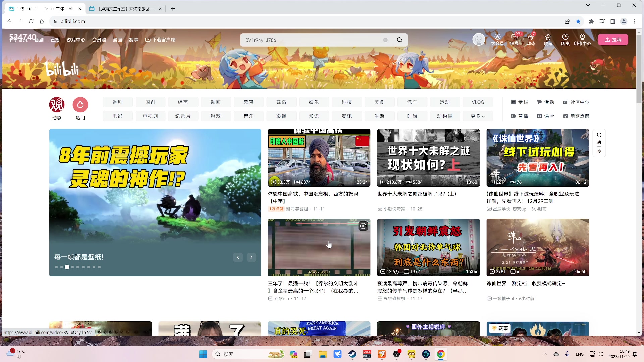Click 换一换 refresh recommendations button
The width and height of the screenshot is (644, 362).
click(599, 143)
